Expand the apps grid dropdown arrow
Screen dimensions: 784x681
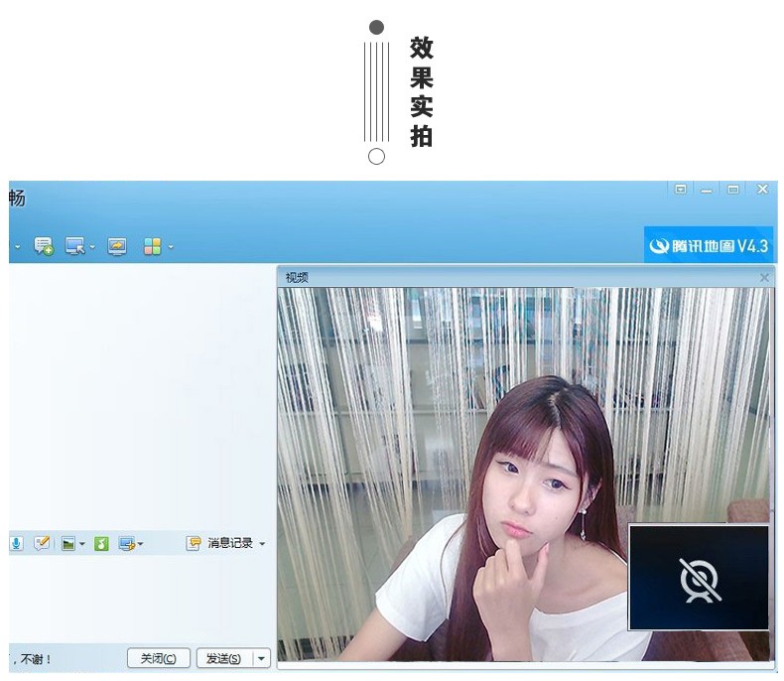[171, 246]
